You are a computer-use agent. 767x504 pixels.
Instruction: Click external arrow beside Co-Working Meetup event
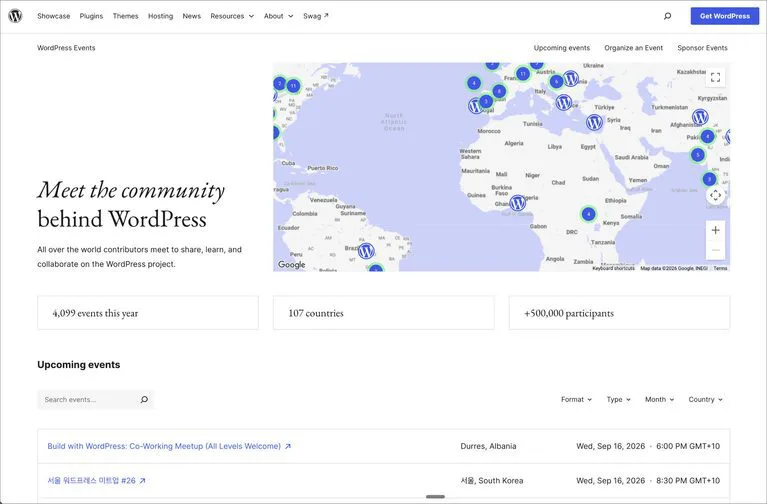(288, 446)
